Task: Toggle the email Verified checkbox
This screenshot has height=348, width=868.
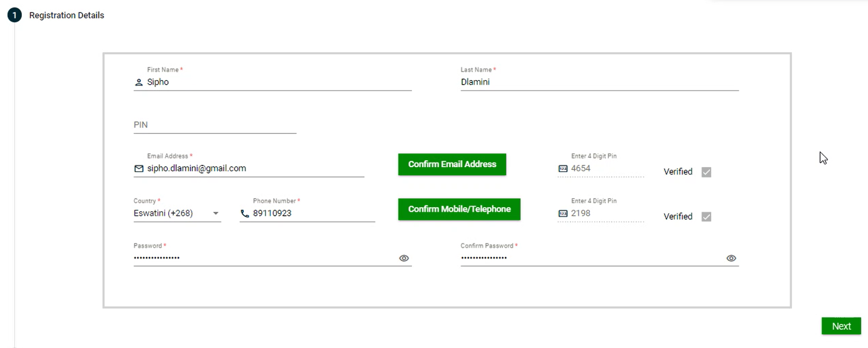Action: click(706, 172)
